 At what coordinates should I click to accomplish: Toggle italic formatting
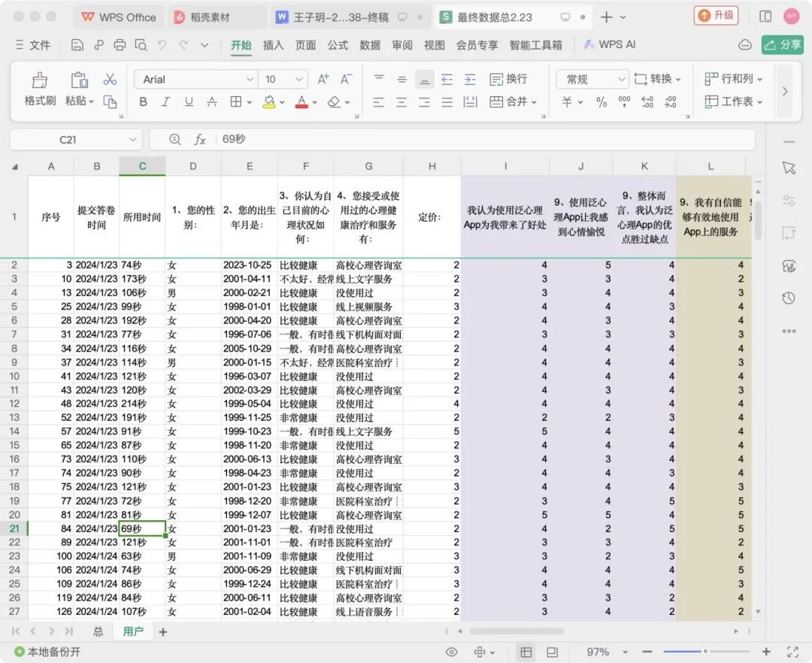tap(165, 102)
